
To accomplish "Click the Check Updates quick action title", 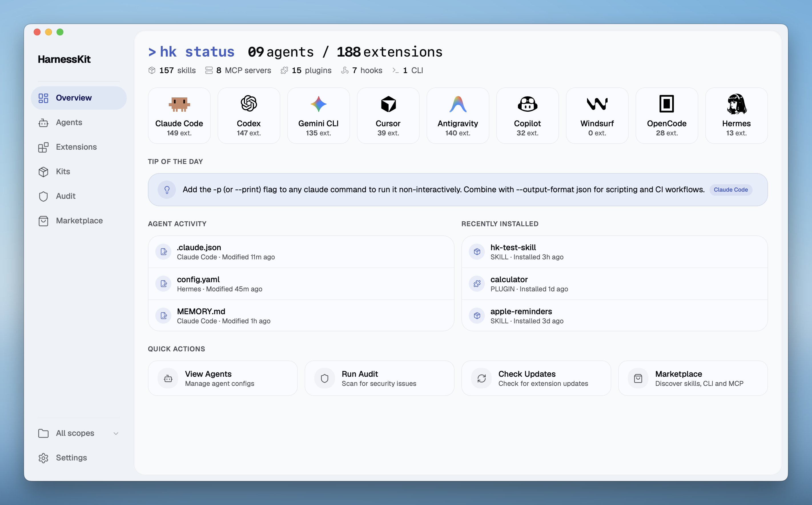I will point(527,374).
